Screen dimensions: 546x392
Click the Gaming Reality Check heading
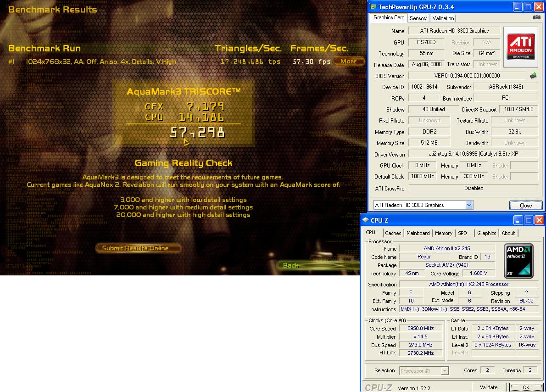tap(183, 163)
